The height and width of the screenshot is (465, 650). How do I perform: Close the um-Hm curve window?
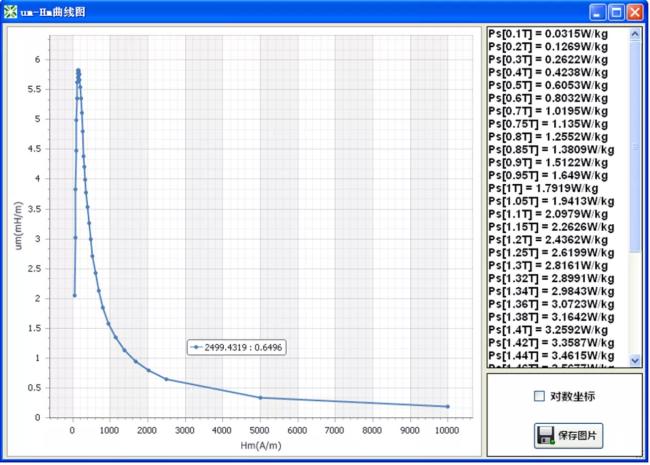coord(635,12)
